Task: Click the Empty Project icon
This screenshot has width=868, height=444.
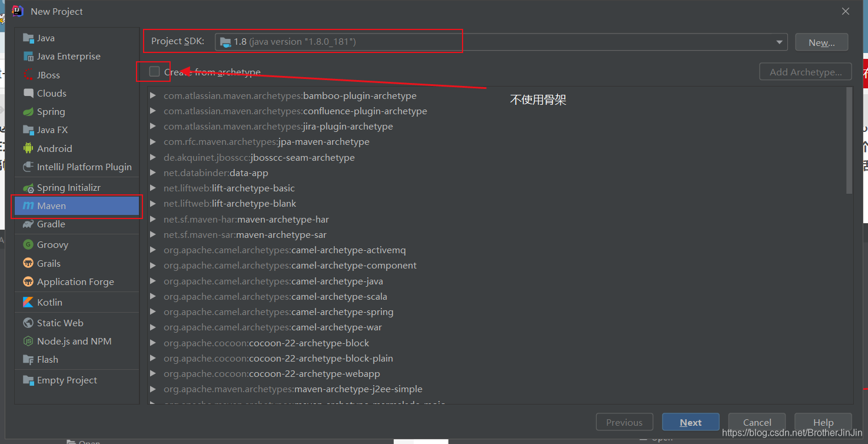Action: coord(28,380)
